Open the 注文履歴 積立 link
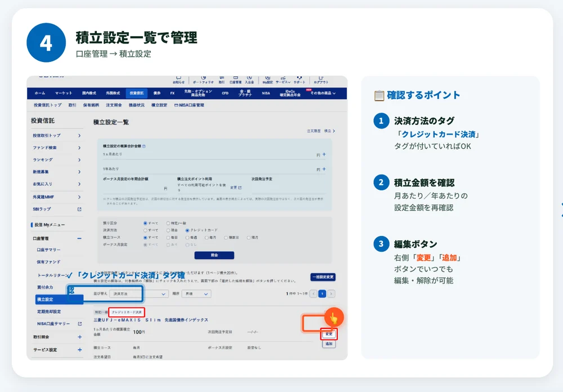 (321, 131)
